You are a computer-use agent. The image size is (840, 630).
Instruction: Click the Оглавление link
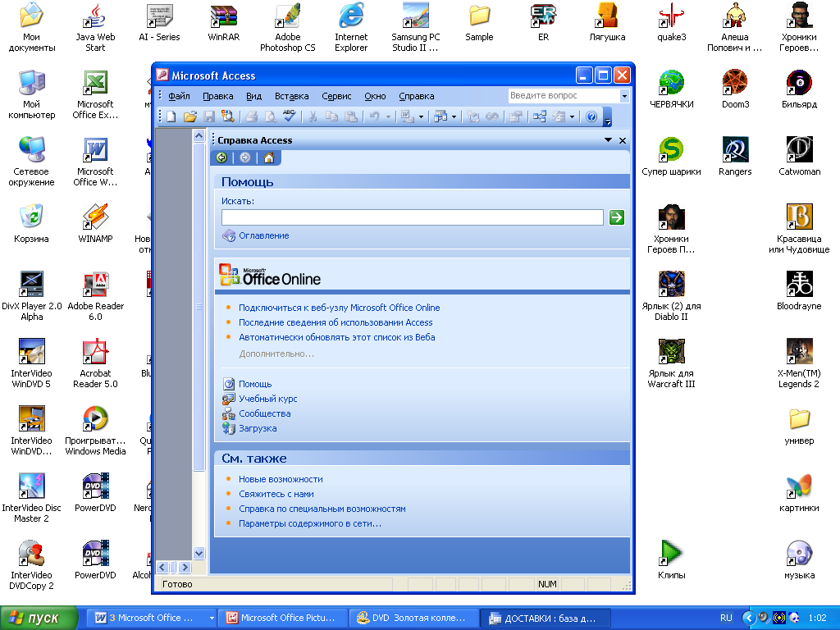click(x=263, y=235)
